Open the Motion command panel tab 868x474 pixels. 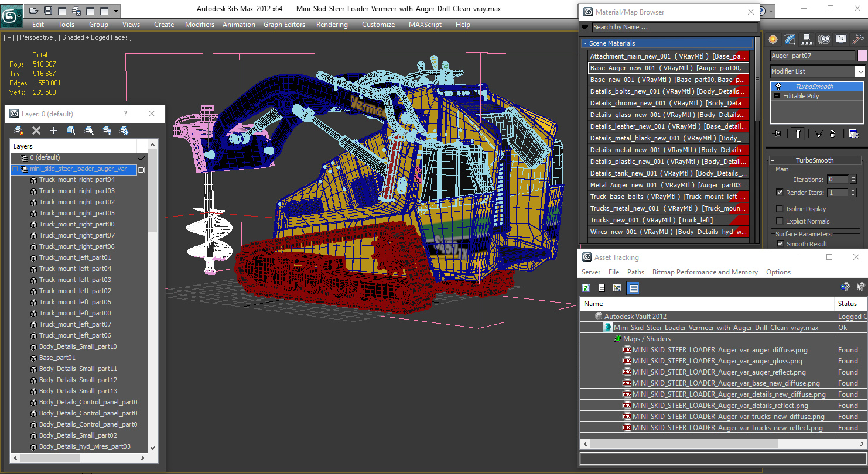tap(824, 39)
